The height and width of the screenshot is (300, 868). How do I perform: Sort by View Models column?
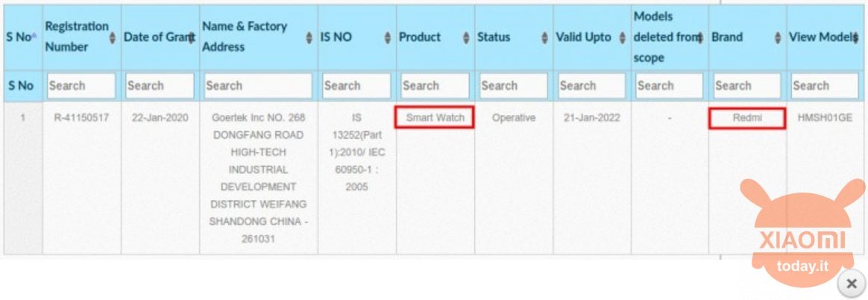coord(856,37)
